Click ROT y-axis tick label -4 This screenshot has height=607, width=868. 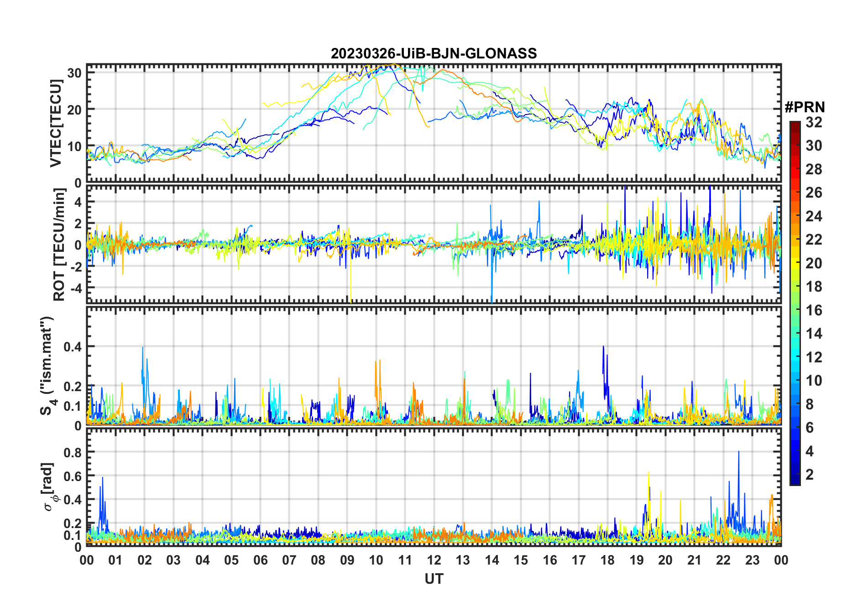76,288
